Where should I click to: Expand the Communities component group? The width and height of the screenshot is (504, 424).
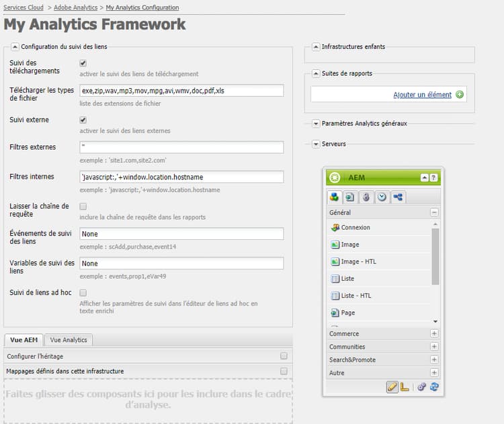[434, 347]
